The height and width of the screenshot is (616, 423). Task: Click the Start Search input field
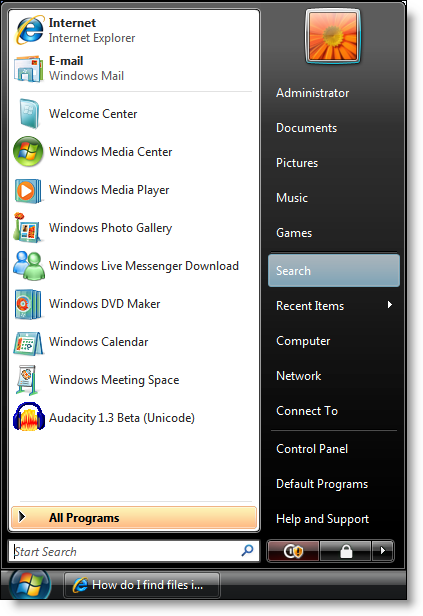[x=134, y=551]
